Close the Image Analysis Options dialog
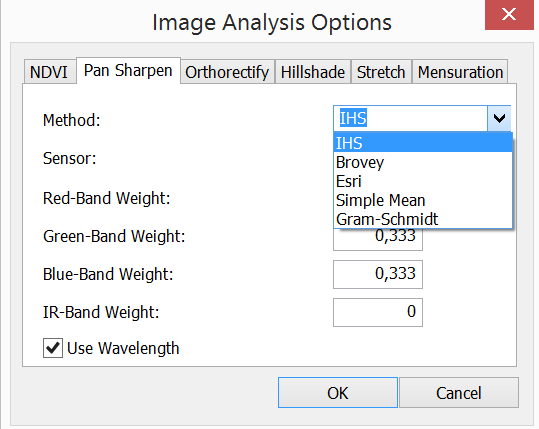 509,15
